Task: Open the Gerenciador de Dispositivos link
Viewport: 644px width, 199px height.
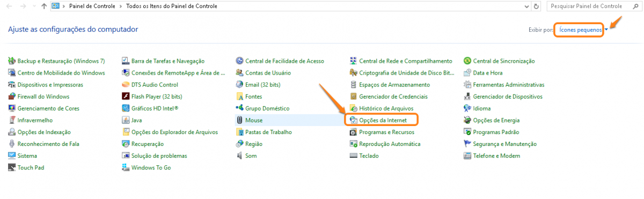Action: [x=508, y=97]
